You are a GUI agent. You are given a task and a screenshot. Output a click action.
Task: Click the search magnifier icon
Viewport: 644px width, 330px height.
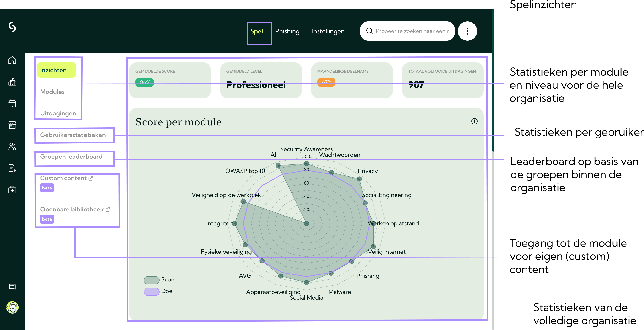(369, 31)
